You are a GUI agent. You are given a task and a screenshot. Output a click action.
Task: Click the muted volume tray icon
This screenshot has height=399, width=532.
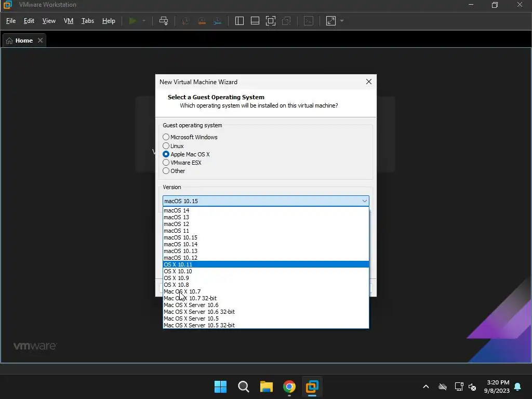coord(472,387)
